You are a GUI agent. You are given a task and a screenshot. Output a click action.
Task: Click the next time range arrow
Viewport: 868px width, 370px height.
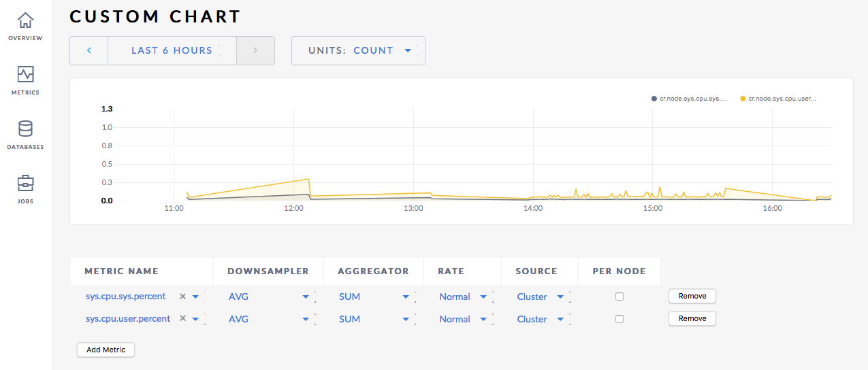[255, 50]
